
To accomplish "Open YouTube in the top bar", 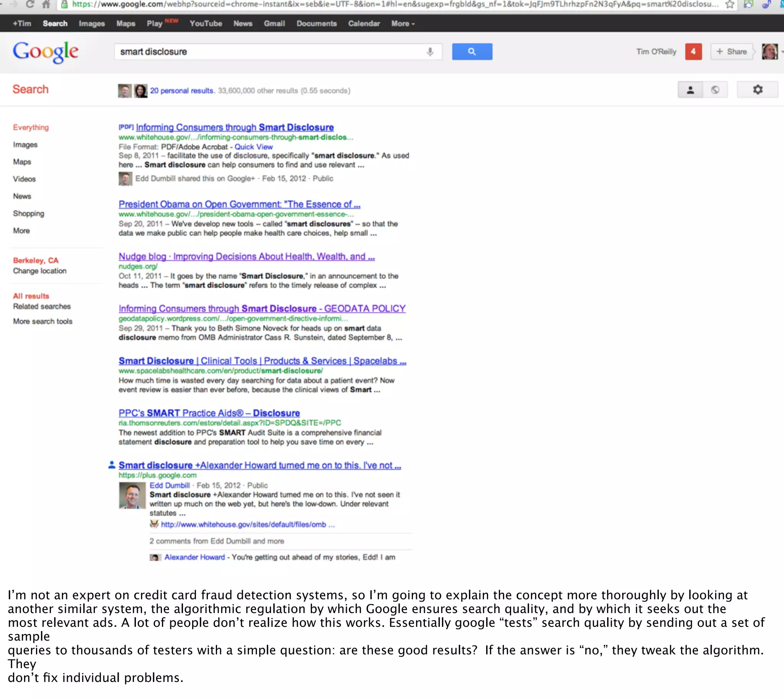I will pos(206,24).
